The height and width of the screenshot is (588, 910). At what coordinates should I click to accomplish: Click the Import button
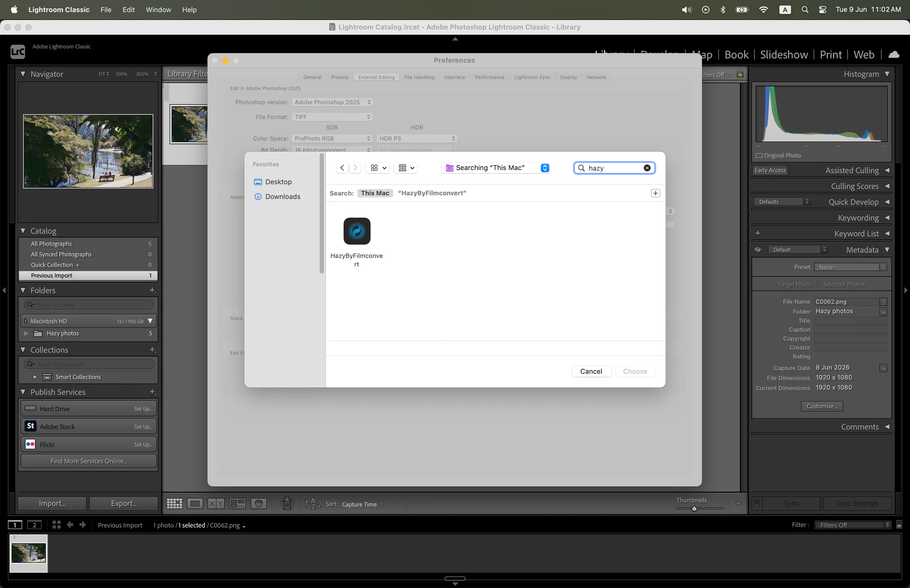click(x=52, y=503)
